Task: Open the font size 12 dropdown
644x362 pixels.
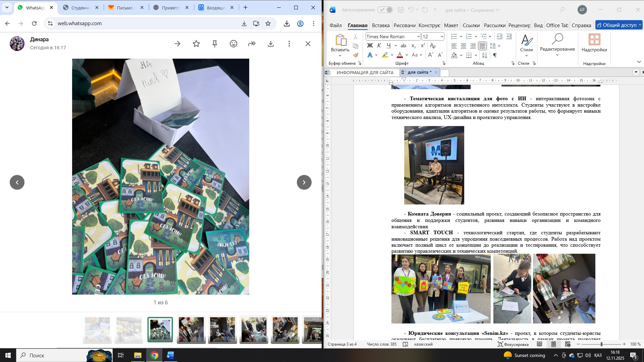Action: coord(442,37)
